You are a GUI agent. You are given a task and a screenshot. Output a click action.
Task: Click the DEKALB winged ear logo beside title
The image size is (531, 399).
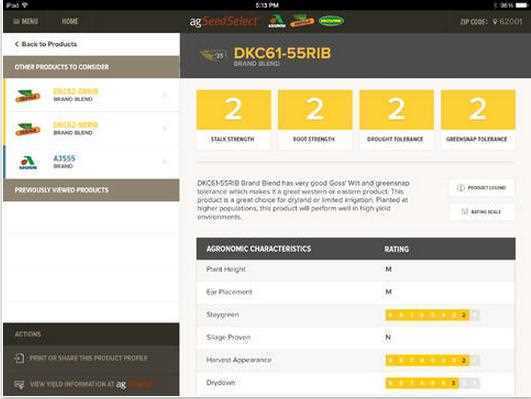pyautogui.click(x=213, y=55)
